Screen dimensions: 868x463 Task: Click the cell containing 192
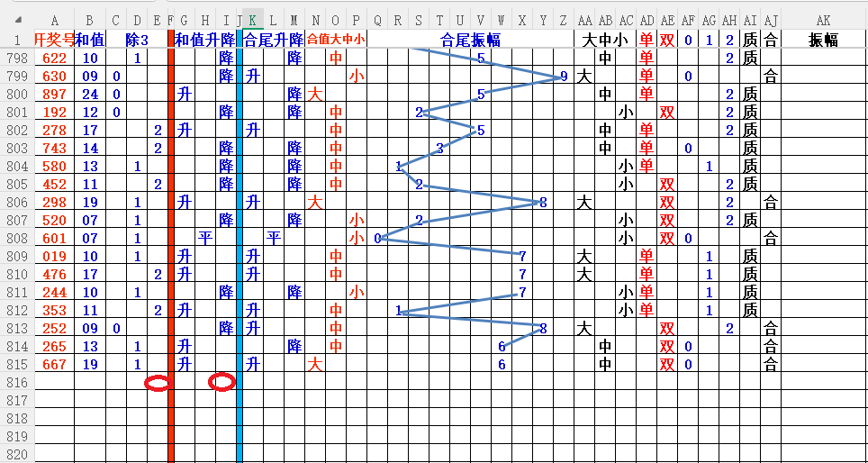54,113
